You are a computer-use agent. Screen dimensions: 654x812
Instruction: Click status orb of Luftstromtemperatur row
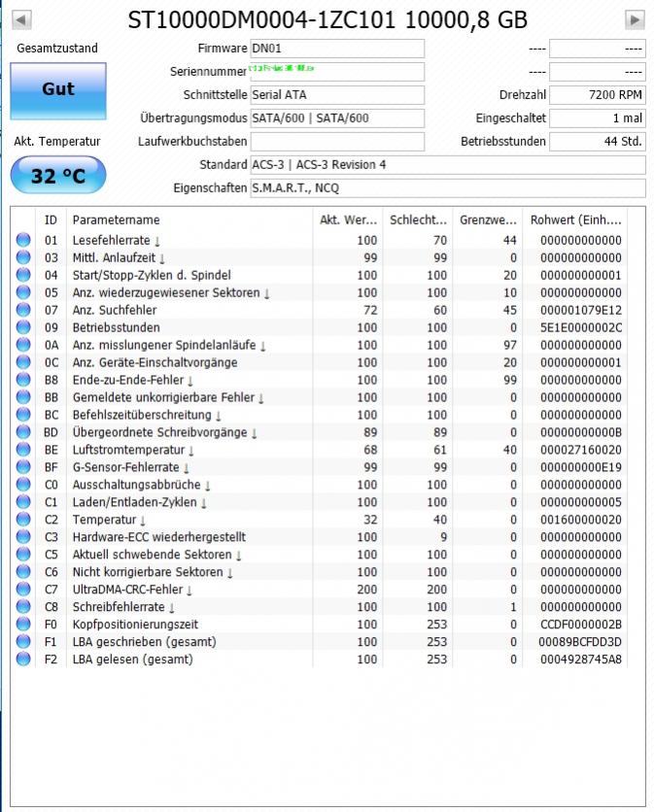coord(23,450)
